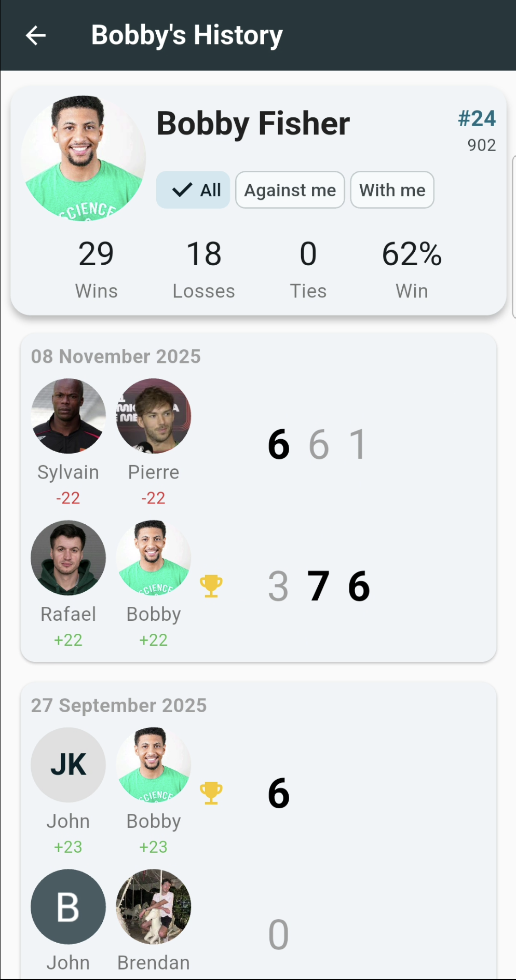516x980 pixels.
Task: Expand the 08 November 2025 match card
Action: pyautogui.click(x=258, y=500)
